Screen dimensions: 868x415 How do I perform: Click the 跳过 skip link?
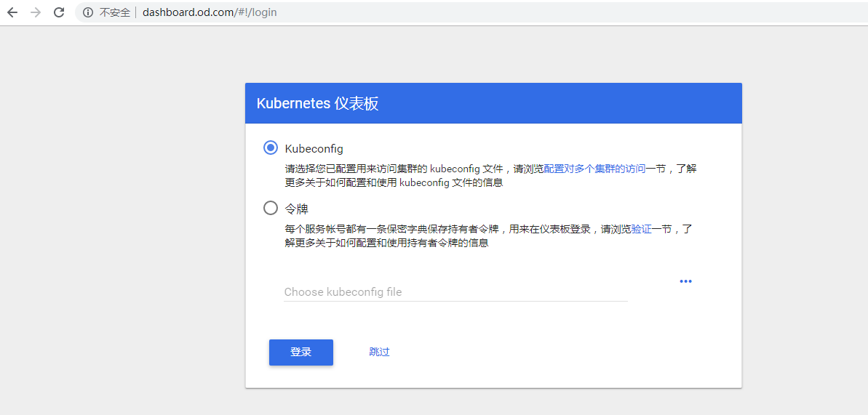click(x=379, y=352)
